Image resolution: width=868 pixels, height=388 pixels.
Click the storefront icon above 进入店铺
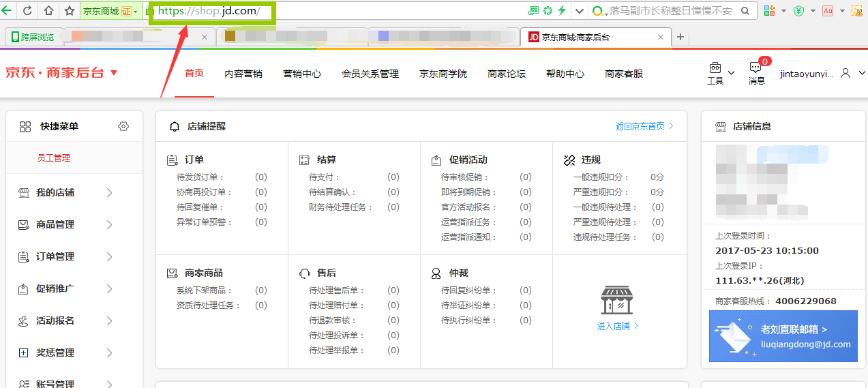pyautogui.click(x=616, y=300)
